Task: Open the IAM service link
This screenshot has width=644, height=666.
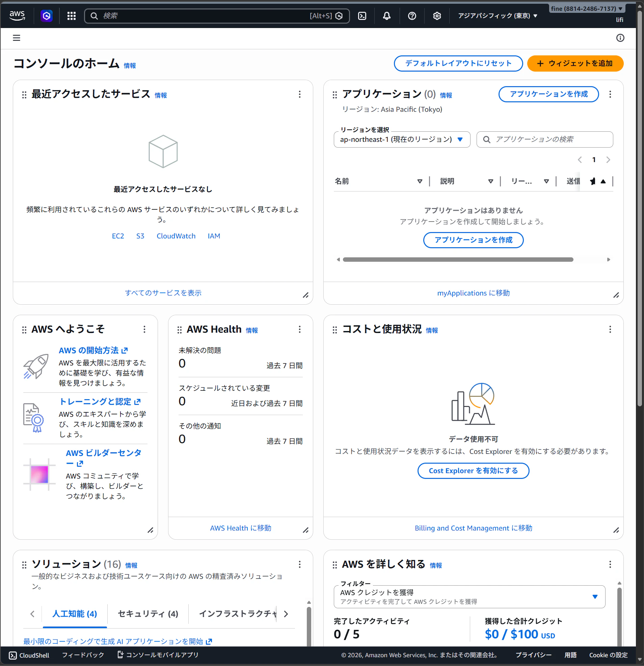Action: point(214,236)
